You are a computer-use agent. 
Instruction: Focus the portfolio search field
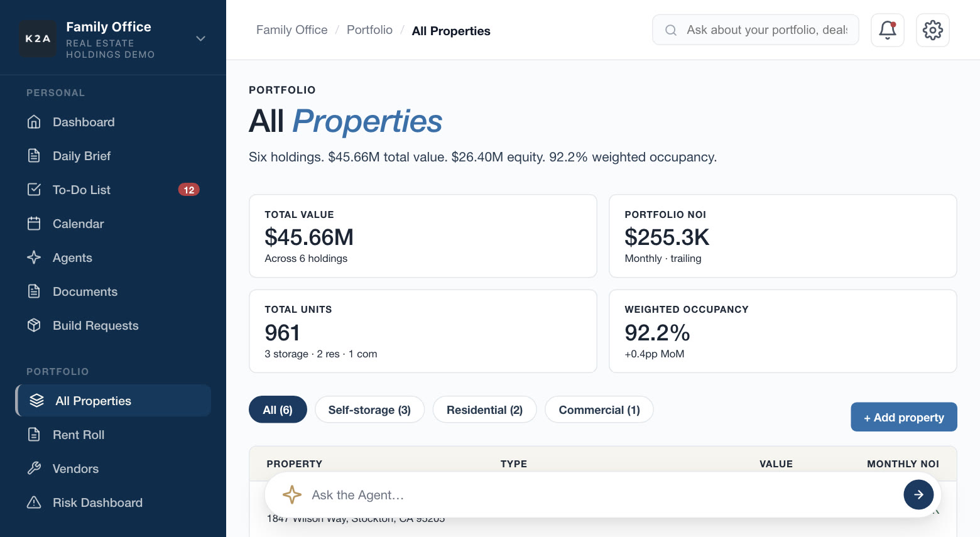click(756, 30)
